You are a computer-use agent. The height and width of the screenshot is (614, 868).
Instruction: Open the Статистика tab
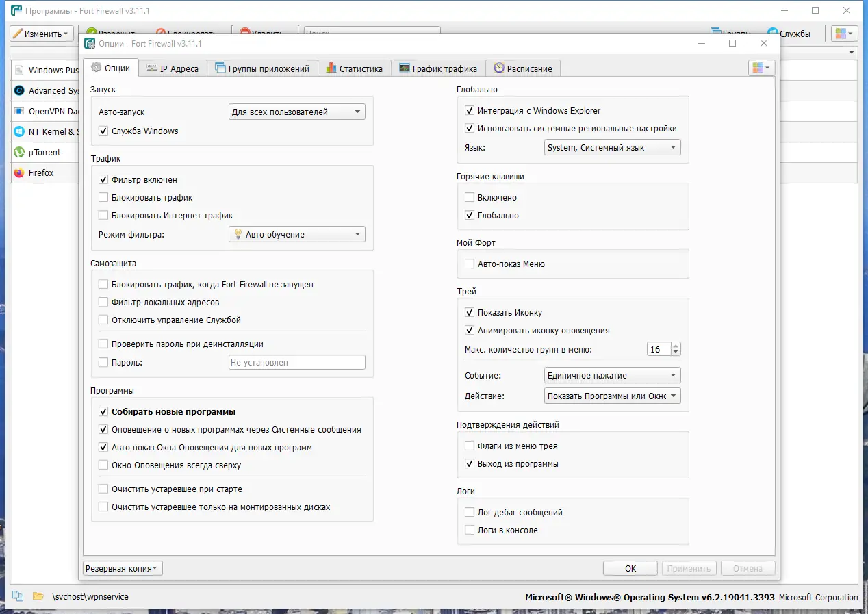point(355,68)
